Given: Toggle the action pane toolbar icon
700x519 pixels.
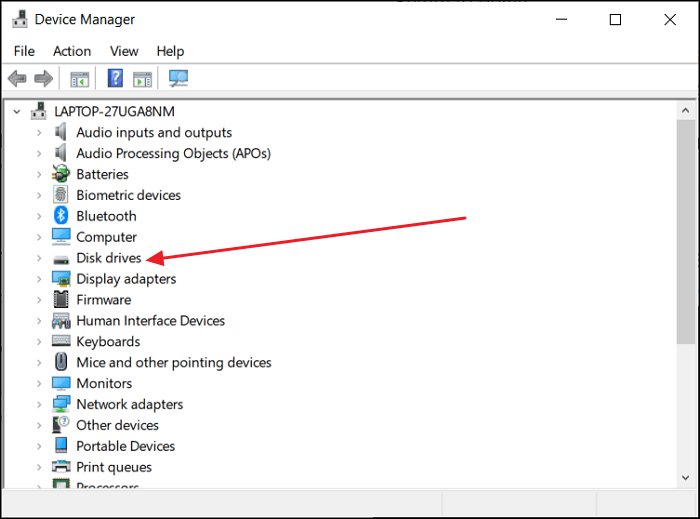Looking at the screenshot, I should [x=142, y=78].
